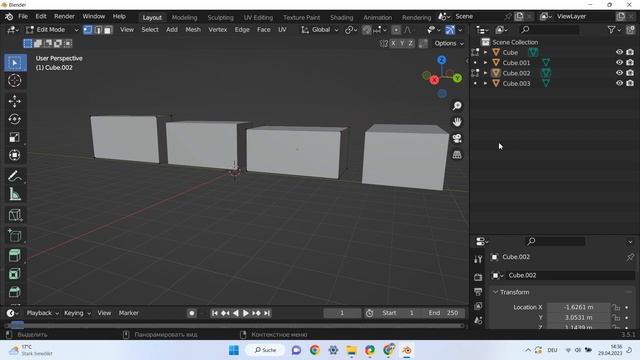Switch to the Sculpting workspace tab
The image size is (640, 360).
220,18
